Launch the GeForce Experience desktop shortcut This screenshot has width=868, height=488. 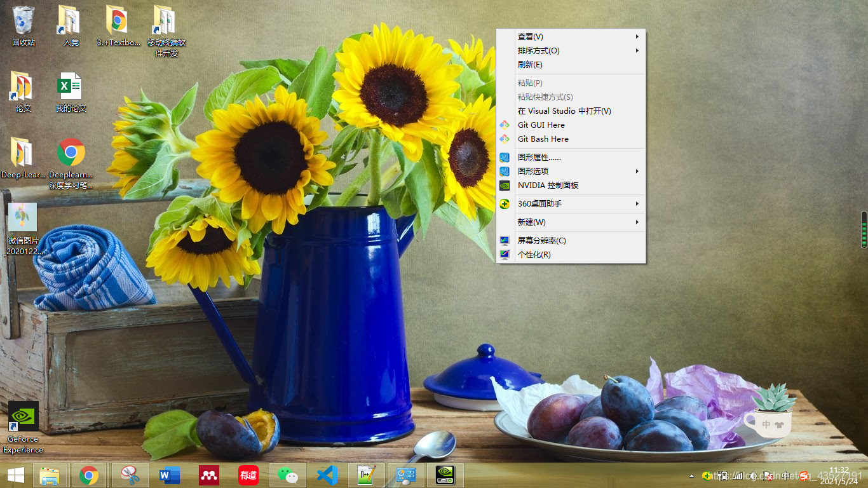coord(23,427)
